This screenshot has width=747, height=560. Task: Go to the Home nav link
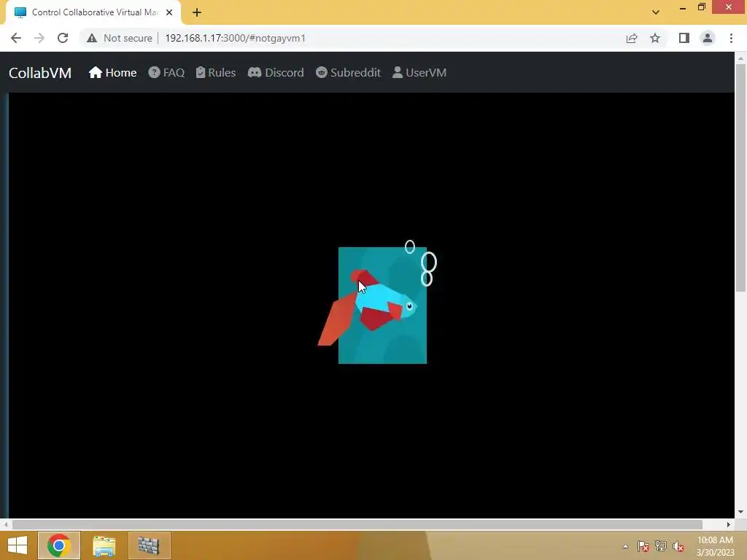click(x=112, y=72)
